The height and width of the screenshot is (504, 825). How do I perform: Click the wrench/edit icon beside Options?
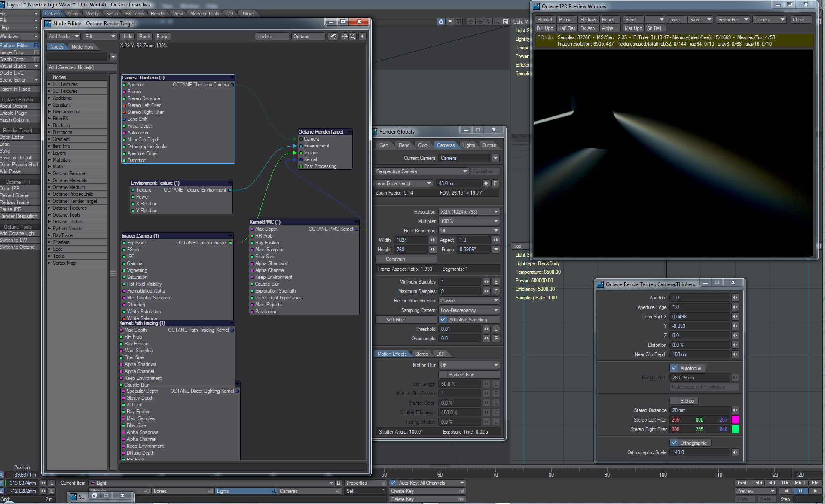pyautogui.click(x=333, y=37)
